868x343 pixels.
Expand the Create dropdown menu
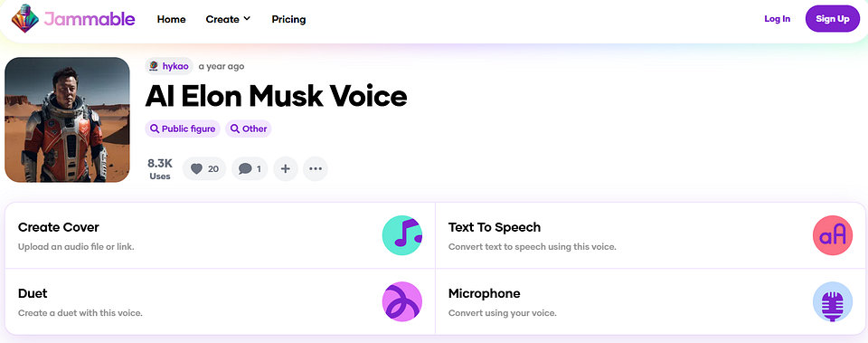(x=228, y=19)
